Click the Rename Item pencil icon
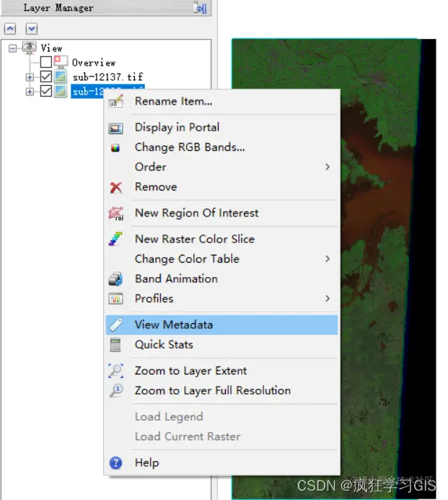Viewport: 448px width, 500px height. (x=115, y=101)
